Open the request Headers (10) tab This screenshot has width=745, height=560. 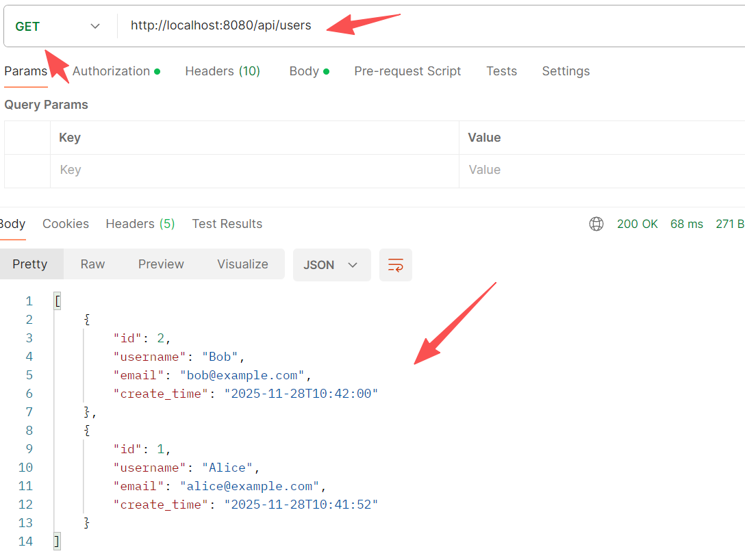click(x=223, y=71)
